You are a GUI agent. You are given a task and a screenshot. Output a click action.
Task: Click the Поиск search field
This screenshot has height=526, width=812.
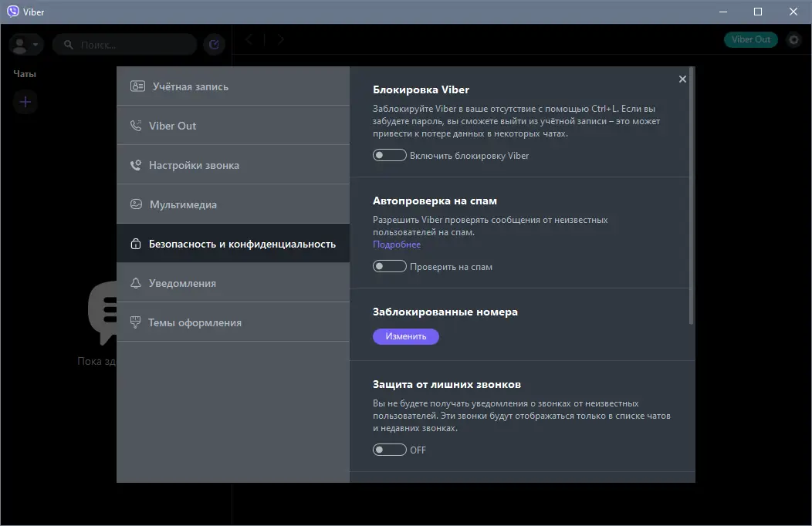tap(125, 45)
